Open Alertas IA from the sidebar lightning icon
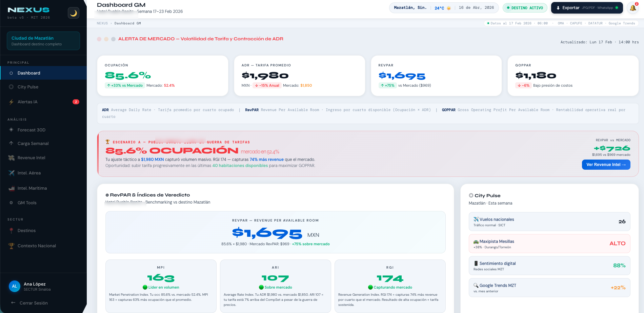 pyautogui.click(x=11, y=102)
